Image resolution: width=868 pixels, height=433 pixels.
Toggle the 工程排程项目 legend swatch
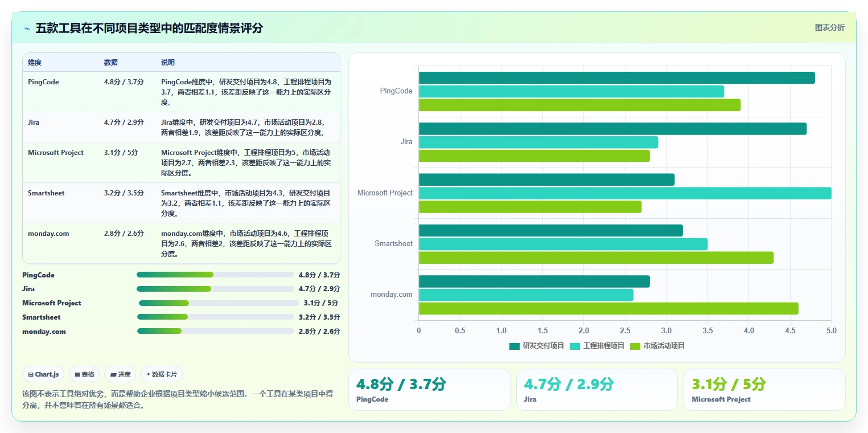tap(575, 346)
